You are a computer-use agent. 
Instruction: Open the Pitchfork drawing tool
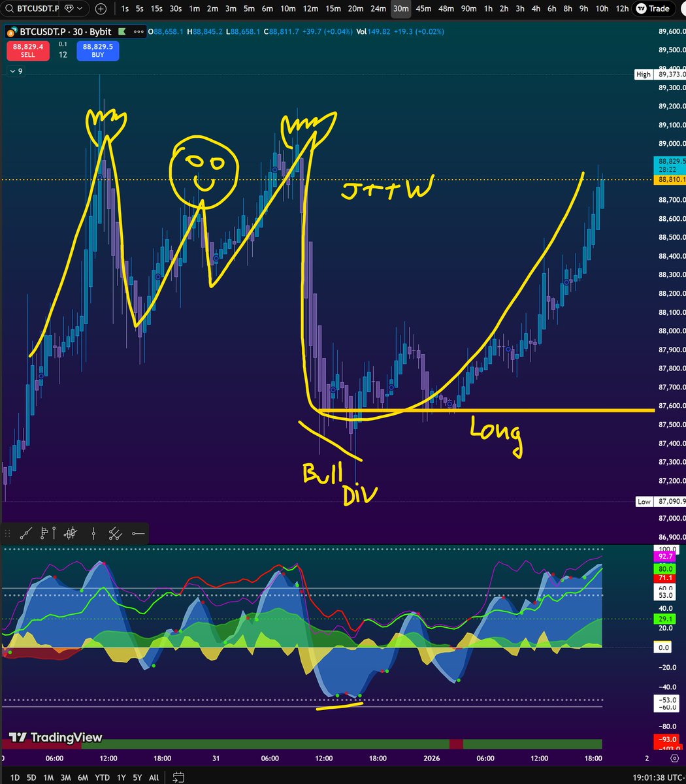point(115,534)
